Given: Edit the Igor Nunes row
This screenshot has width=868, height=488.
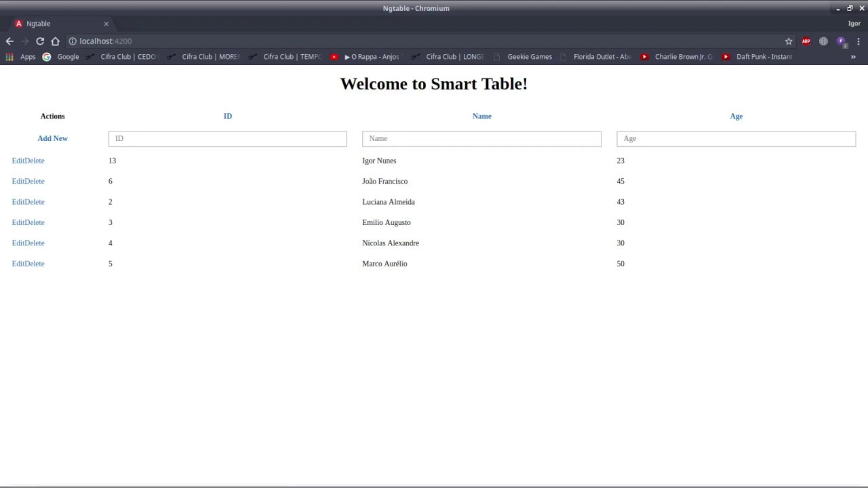Looking at the screenshot, I should coord(18,161).
